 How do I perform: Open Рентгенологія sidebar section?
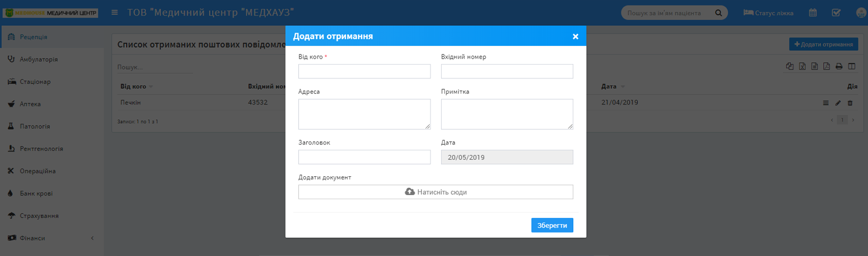52,149
